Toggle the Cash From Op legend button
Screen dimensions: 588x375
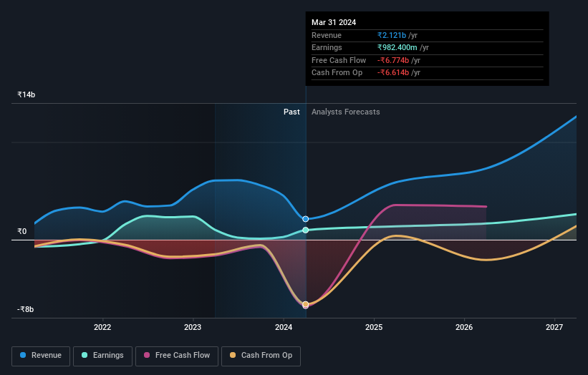261,356
